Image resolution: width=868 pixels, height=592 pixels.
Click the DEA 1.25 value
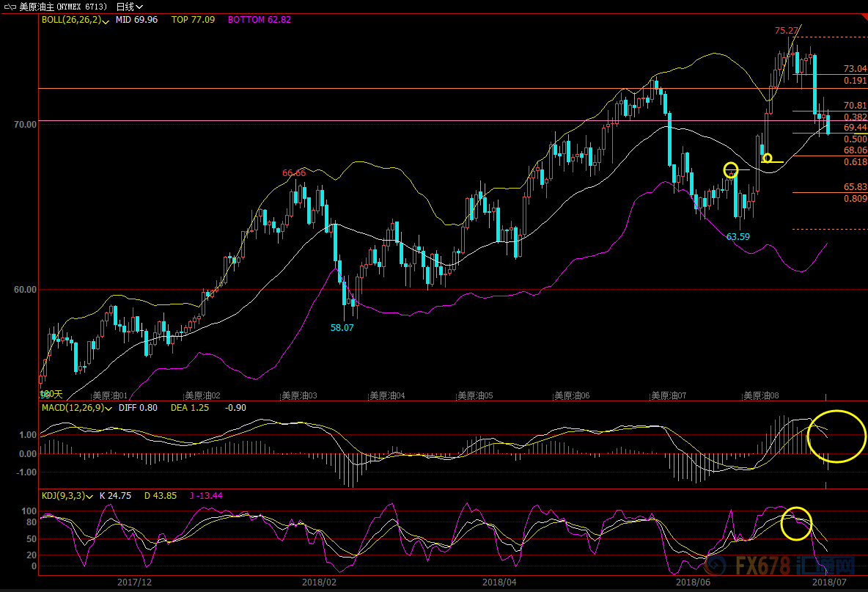coord(190,408)
